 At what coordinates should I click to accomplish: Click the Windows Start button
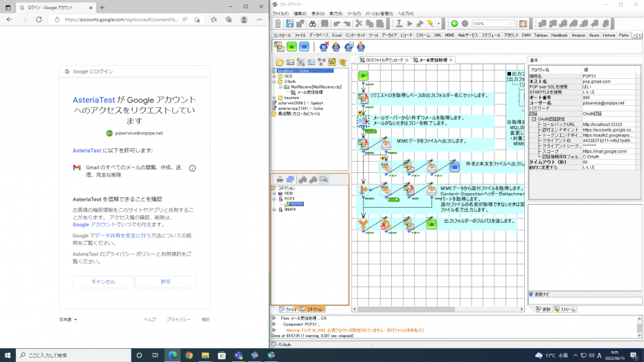click(8, 355)
